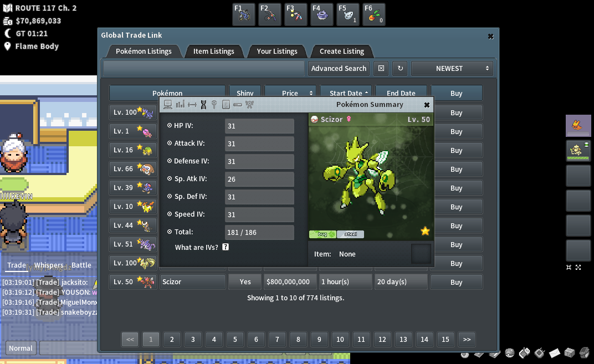Open the mail envelope icon in bottom bar
Viewport: 594px width, 364px height.
[x=555, y=353]
